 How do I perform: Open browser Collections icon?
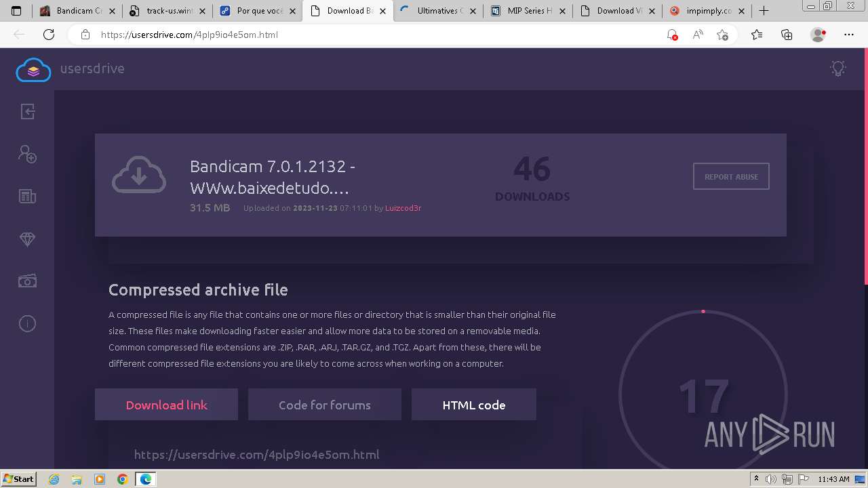787,35
